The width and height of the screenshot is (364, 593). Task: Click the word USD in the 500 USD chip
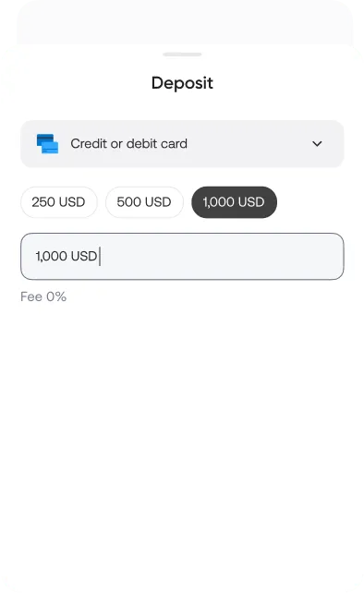(x=158, y=202)
